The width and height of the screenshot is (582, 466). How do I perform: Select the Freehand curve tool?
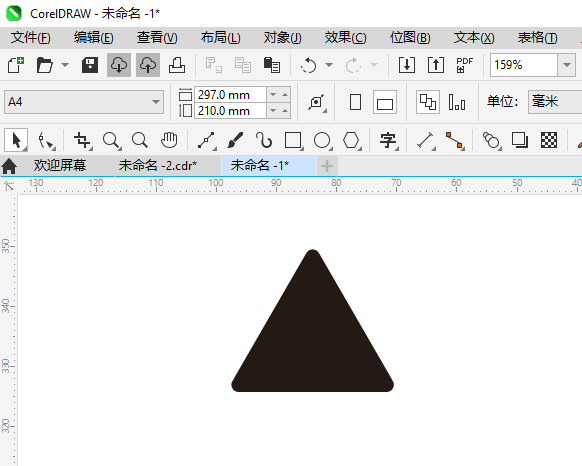[x=206, y=141]
